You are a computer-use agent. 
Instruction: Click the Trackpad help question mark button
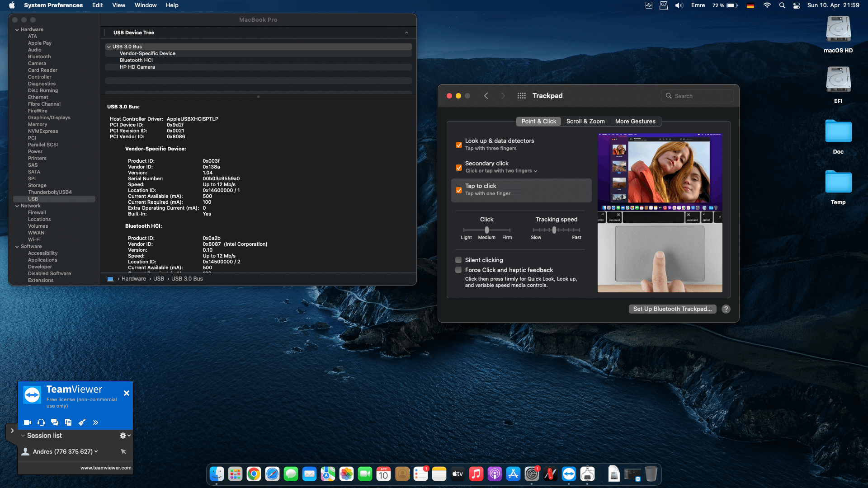point(726,309)
